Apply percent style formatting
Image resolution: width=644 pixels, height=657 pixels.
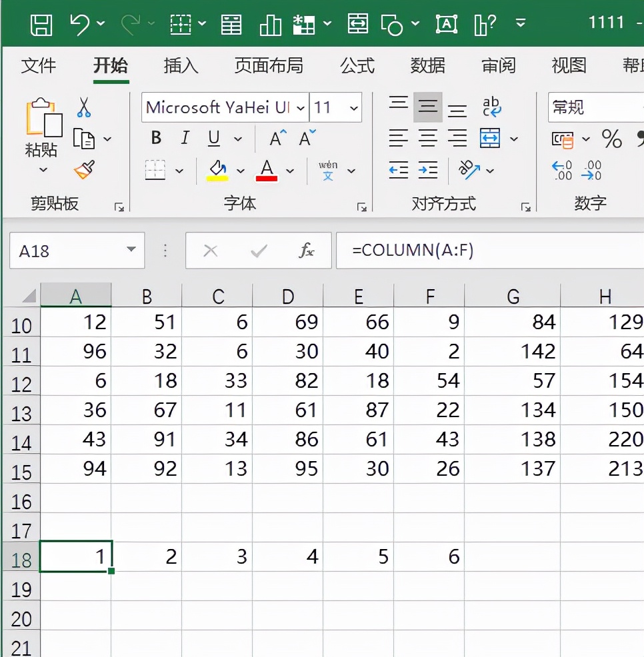pyautogui.click(x=612, y=139)
